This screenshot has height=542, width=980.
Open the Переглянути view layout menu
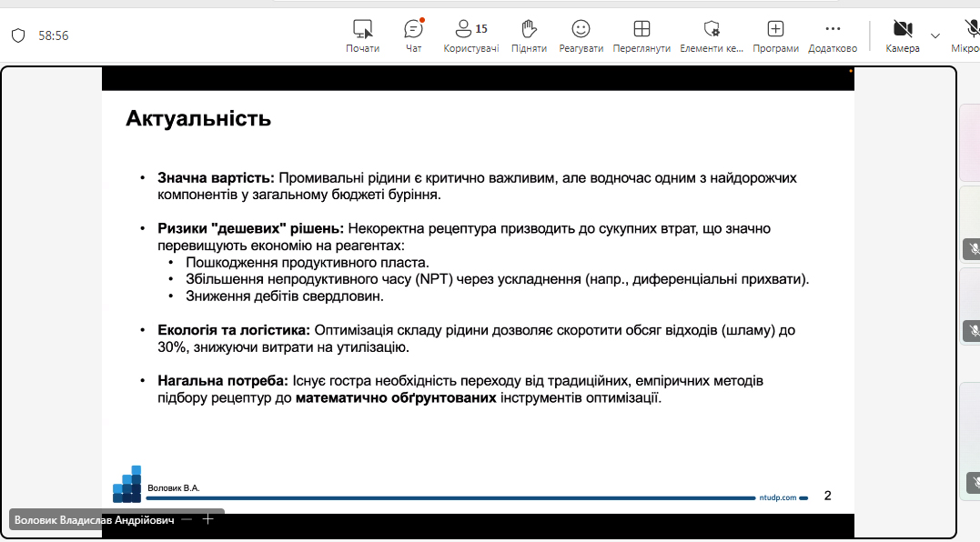click(x=642, y=35)
